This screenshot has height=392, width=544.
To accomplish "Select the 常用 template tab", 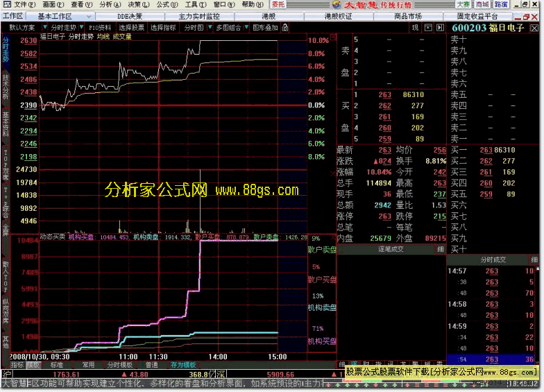I will click(89, 365).
